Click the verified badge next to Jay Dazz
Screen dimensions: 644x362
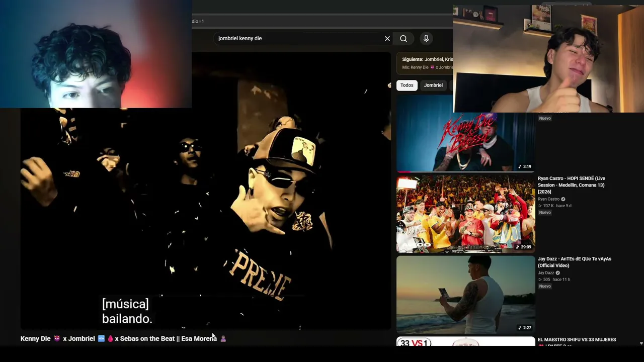(x=557, y=273)
